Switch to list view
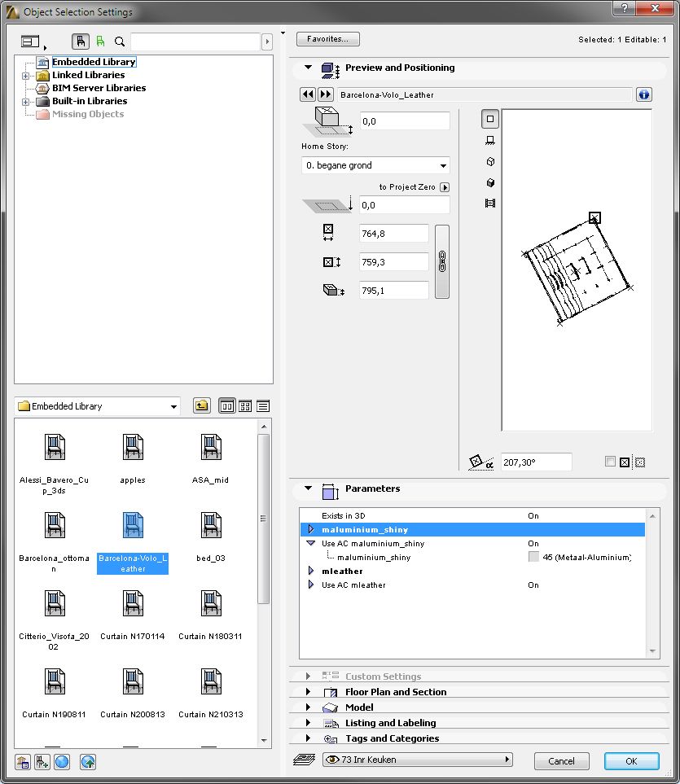Image resolution: width=680 pixels, height=784 pixels. click(x=263, y=406)
